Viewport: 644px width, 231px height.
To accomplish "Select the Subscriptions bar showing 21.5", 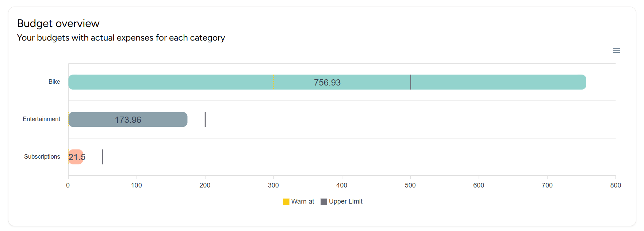I will (76, 157).
